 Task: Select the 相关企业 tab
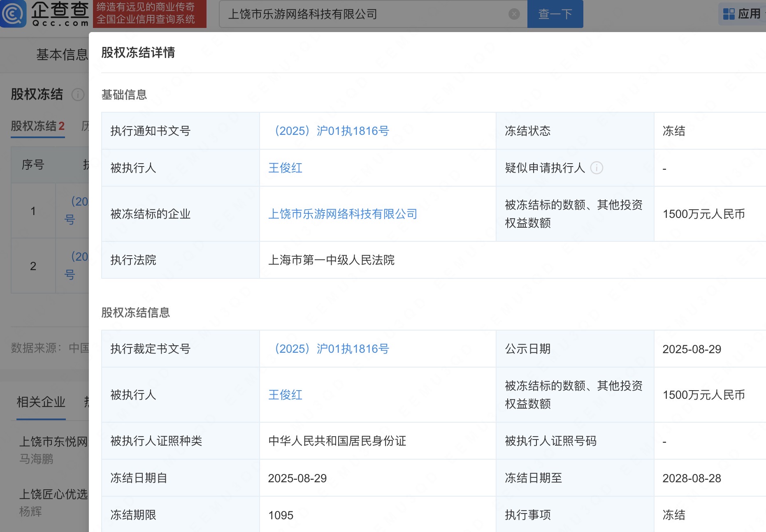point(41,402)
